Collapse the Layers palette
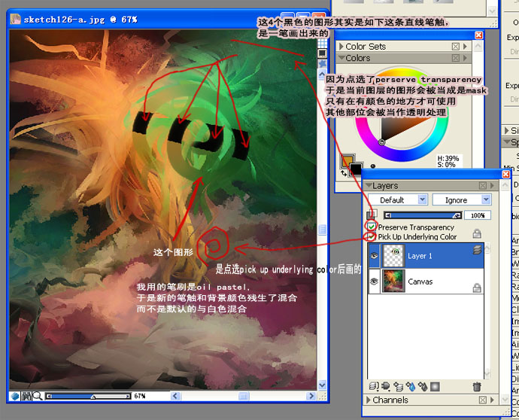This screenshot has height=420, width=519. coord(368,185)
